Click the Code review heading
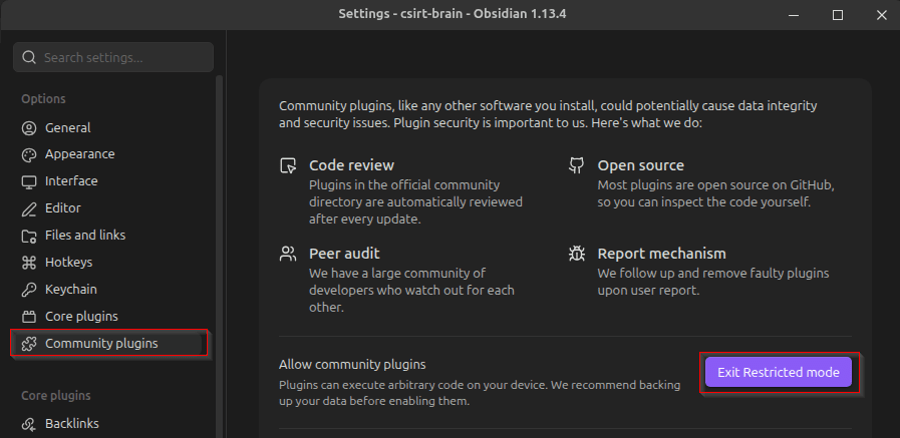 351,165
